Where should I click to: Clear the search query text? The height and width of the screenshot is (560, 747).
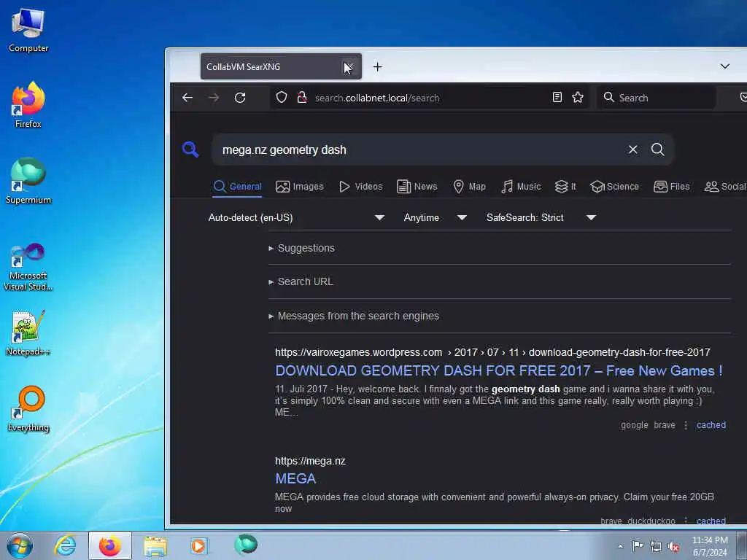pos(632,149)
